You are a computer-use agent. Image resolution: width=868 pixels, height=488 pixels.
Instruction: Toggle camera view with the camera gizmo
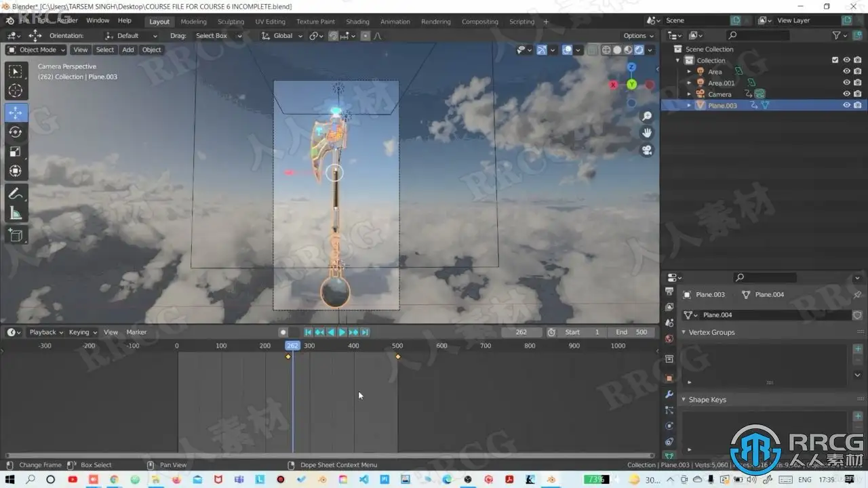click(647, 150)
